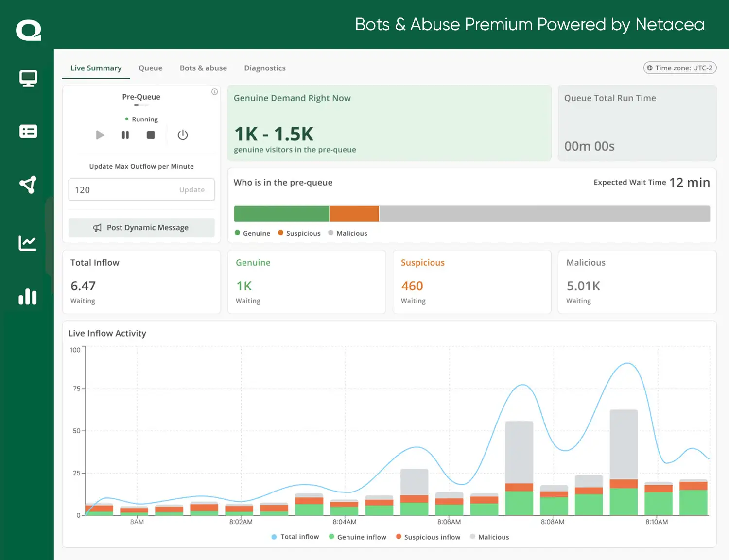This screenshot has width=729, height=560.
Task: Click Genuine card value 1K
Action: coord(244,286)
